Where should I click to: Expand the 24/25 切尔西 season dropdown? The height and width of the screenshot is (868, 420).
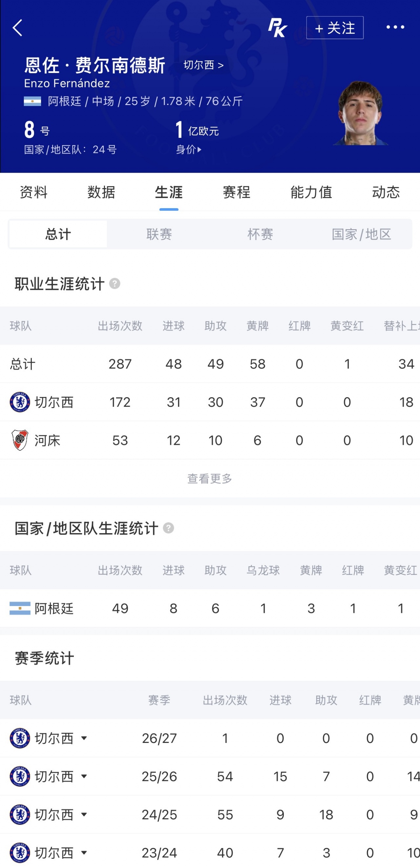[84, 814]
